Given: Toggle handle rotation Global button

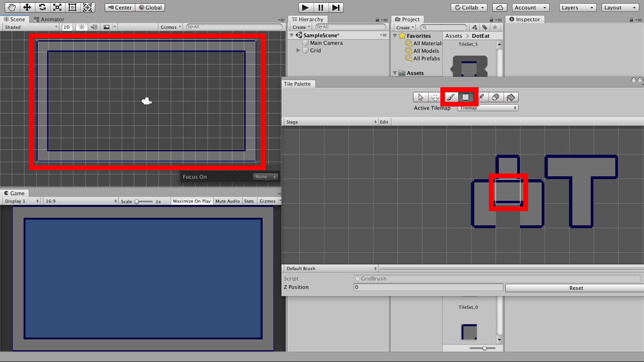Looking at the screenshot, I should (150, 8).
